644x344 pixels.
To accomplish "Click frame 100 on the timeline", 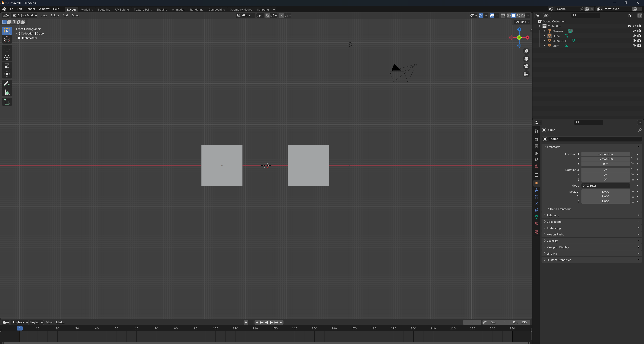I will pyautogui.click(x=216, y=329).
